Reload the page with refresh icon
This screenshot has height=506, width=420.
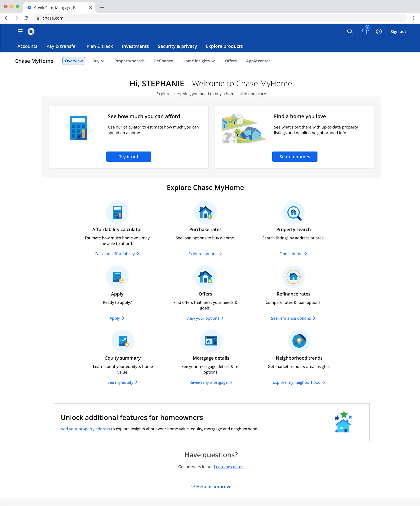pyautogui.click(x=26, y=18)
